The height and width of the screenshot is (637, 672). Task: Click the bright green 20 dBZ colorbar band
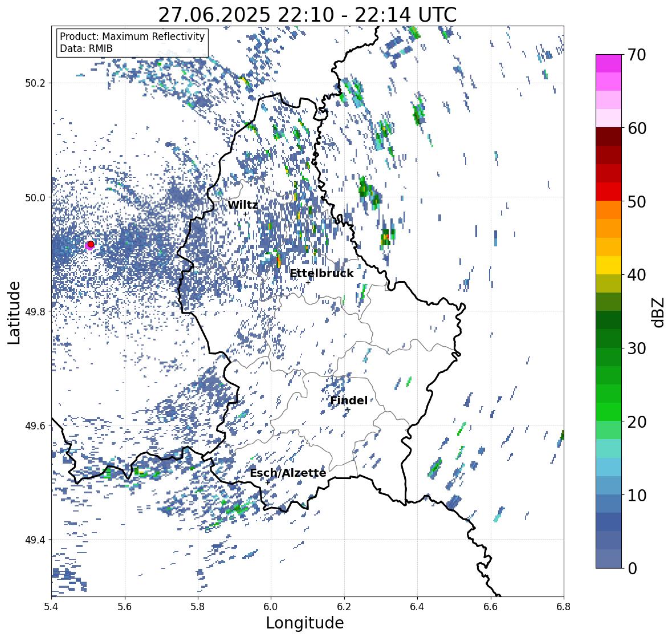click(609, 412)
